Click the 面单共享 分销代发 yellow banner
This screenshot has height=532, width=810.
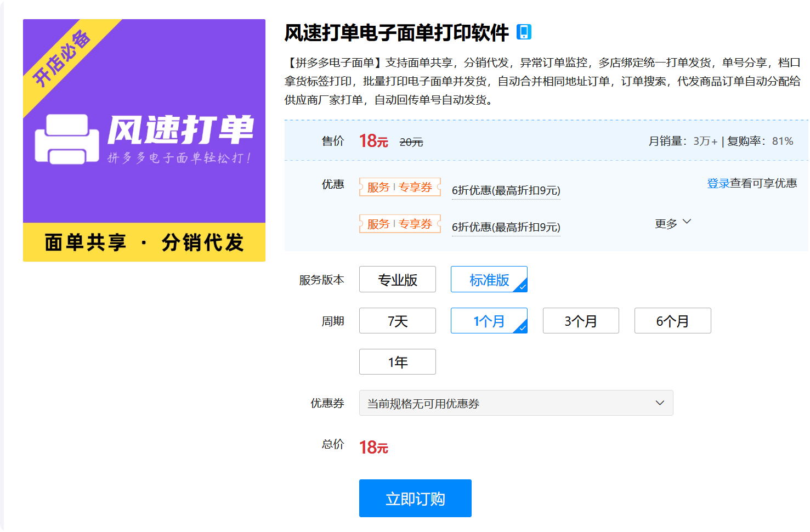(144, 242)
